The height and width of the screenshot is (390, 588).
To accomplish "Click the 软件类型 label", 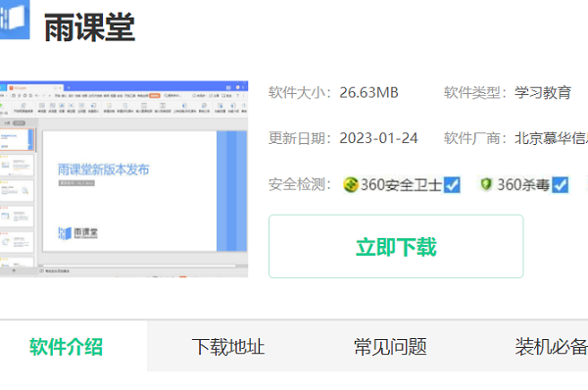I will (475, 93).
